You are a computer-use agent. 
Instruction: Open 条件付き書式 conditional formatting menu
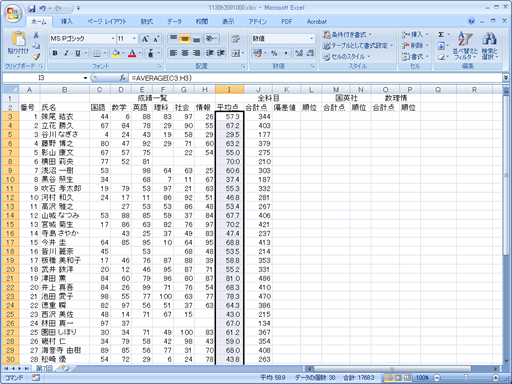tap(347, 34)
